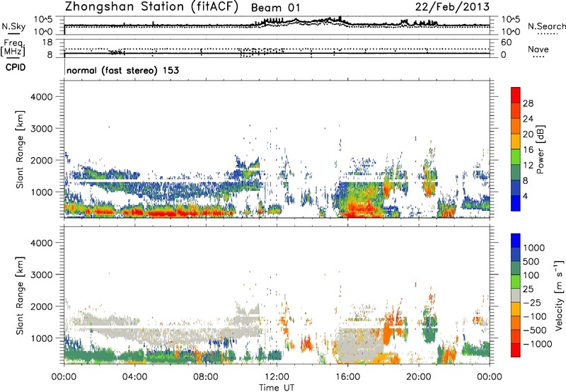Click the "12:00" time tick label
Screen dimensions: 566x392
277,377
